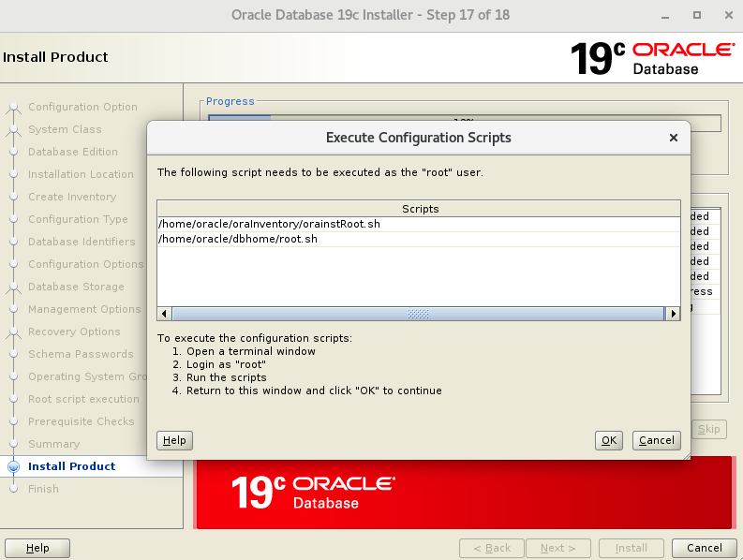Click Cancel in the scripts dialog
Image resolution: width=743 pixels, height=560 pixels.
point(656,440)
